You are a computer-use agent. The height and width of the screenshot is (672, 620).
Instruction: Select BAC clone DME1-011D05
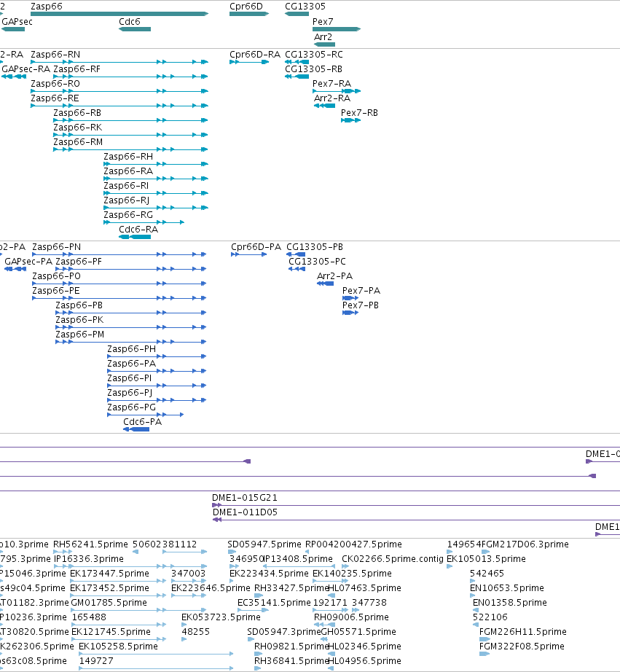tap(245, 512)
